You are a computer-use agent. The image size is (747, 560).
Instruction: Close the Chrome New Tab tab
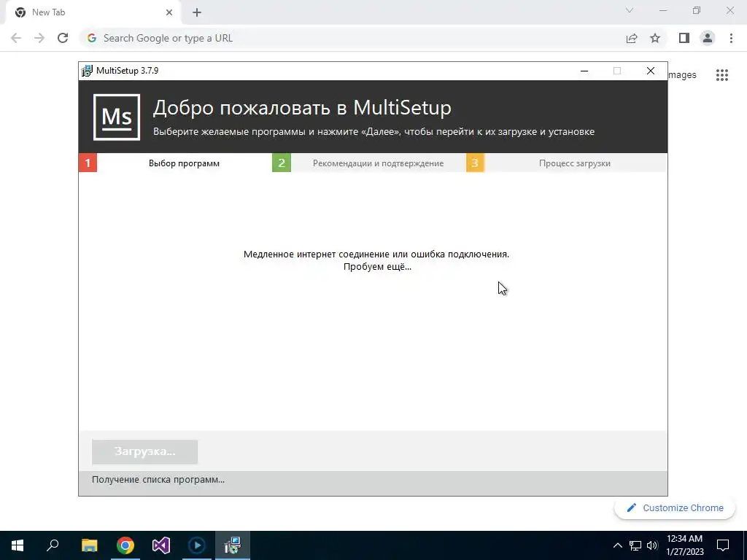tap(169, 12)
